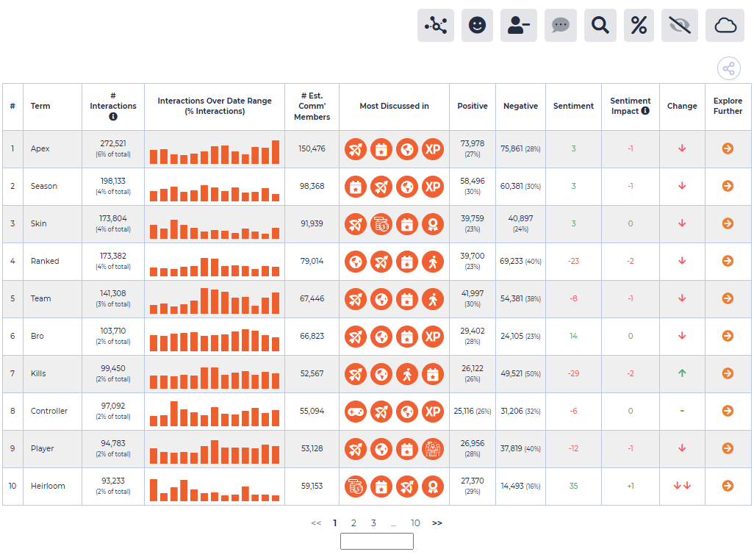Go to page 2 of results
The image size is (754, 560).
click(353, 523)
